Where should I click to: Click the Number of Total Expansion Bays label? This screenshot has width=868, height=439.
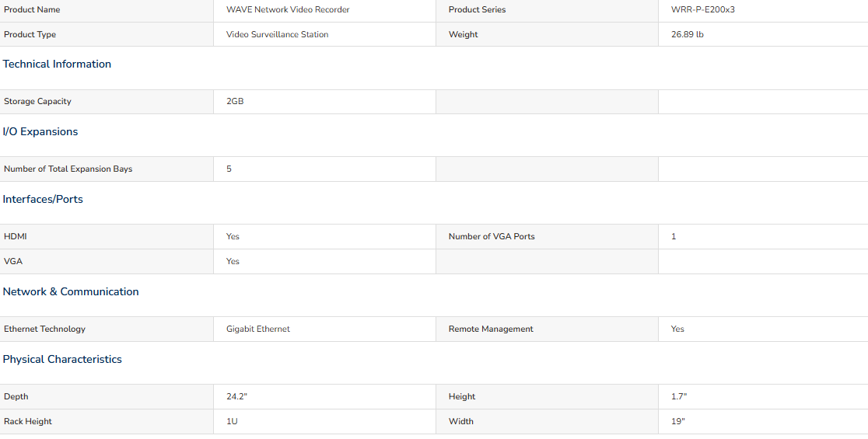[68, 169]
